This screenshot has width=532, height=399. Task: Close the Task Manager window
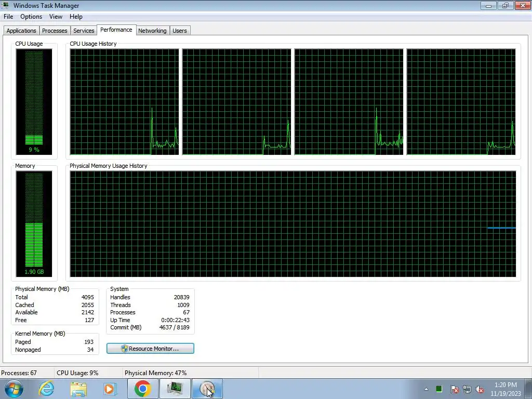coord(523,5)
